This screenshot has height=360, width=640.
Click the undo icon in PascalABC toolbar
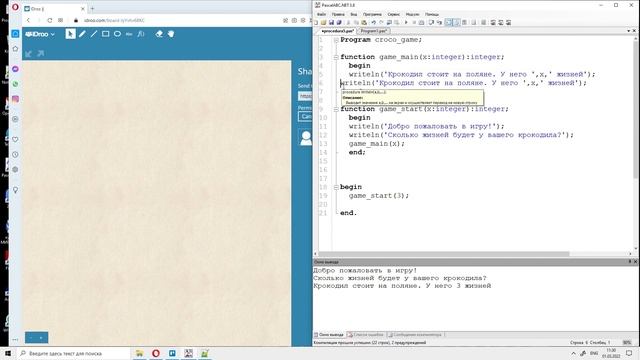click(373, 22)
